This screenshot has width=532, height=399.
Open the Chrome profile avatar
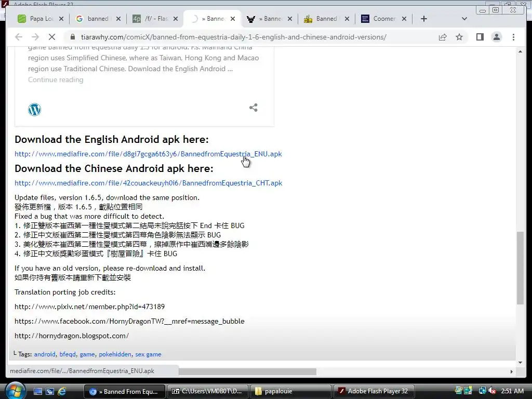[497, 37]
